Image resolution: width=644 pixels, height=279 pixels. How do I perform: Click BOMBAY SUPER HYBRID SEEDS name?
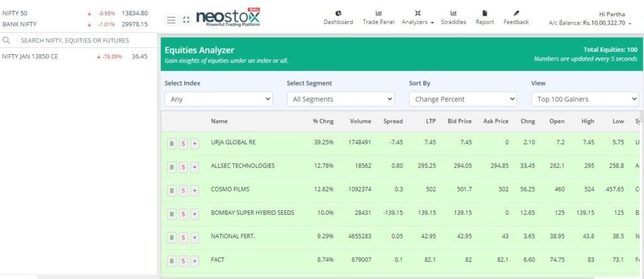tap(253, 212)
